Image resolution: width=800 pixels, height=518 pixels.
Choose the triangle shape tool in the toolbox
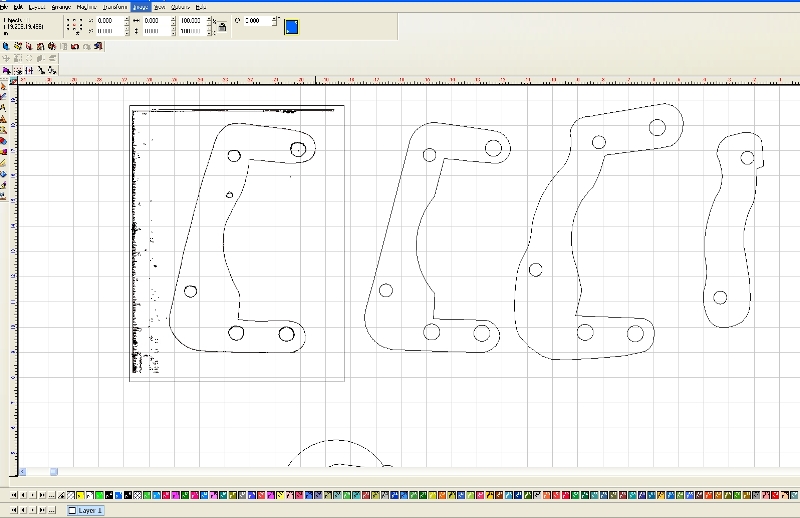[4, 118]
